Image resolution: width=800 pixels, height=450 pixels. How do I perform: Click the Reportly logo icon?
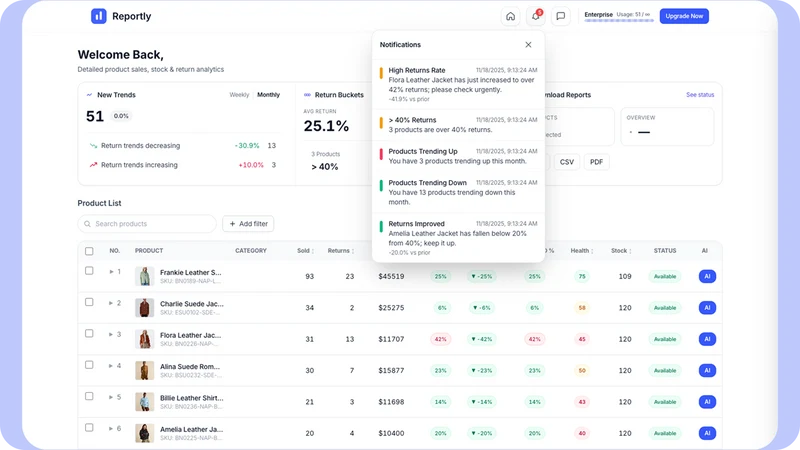[x=98, y=16]
